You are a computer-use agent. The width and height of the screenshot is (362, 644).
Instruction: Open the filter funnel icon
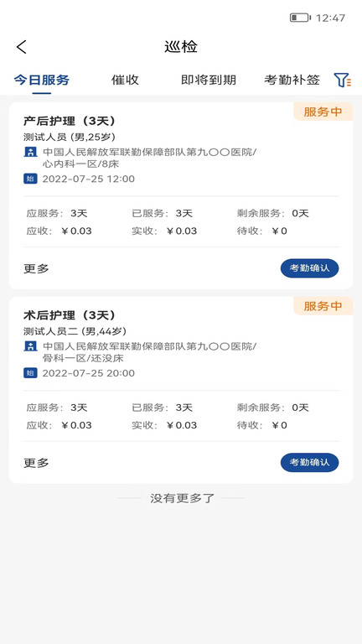(x=342, y=80)
